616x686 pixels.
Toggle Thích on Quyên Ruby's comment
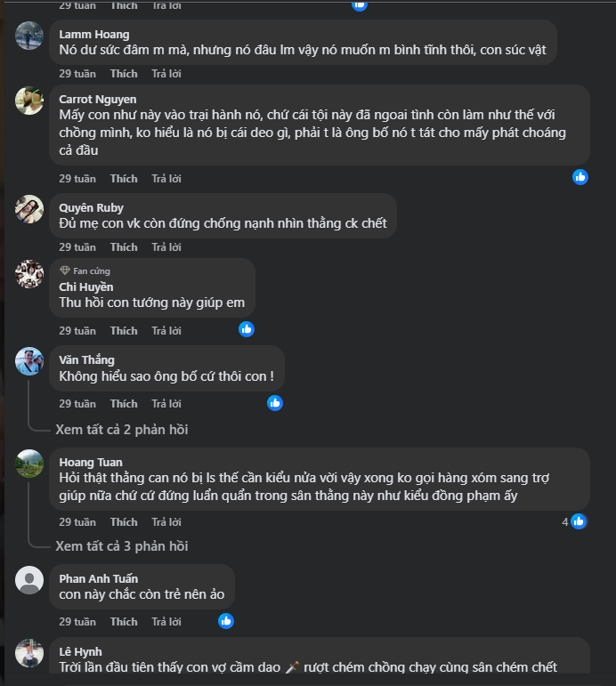point(124,247)
